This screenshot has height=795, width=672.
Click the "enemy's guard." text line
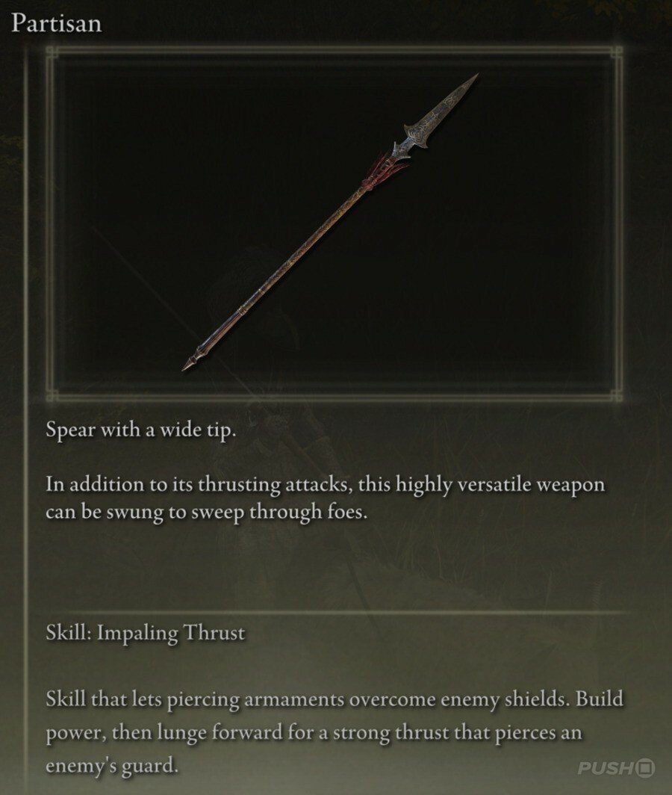(112, 766)
